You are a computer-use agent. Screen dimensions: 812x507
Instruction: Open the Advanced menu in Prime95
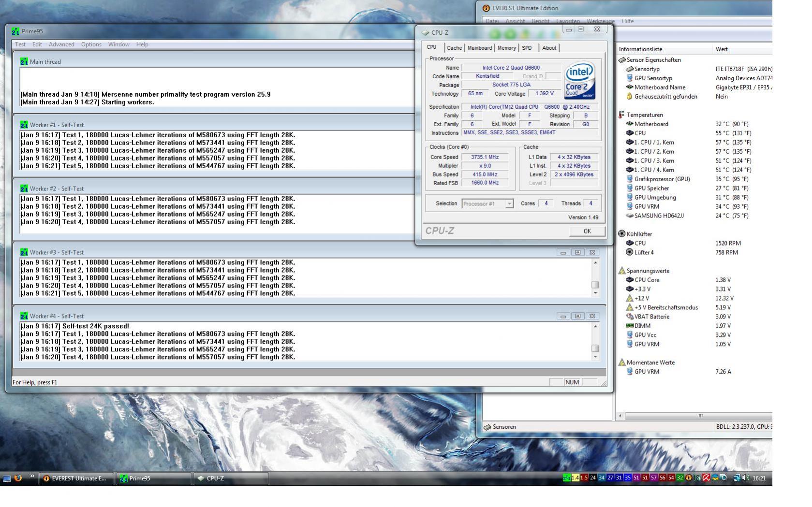(61, 44)
